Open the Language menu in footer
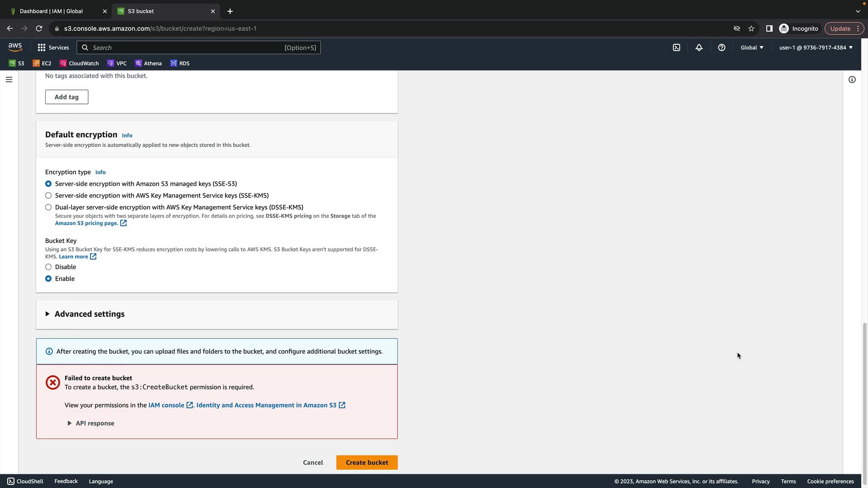Image resolution: width=868 pixels, height=488 pixels. click(x=101, y=481)
